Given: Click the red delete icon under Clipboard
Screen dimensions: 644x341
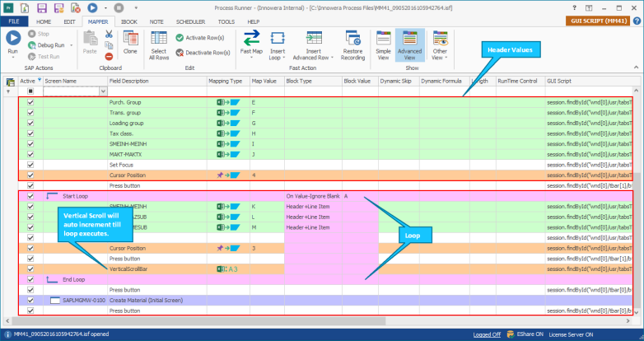Looking at the screenshot, I should coord(109,57).
